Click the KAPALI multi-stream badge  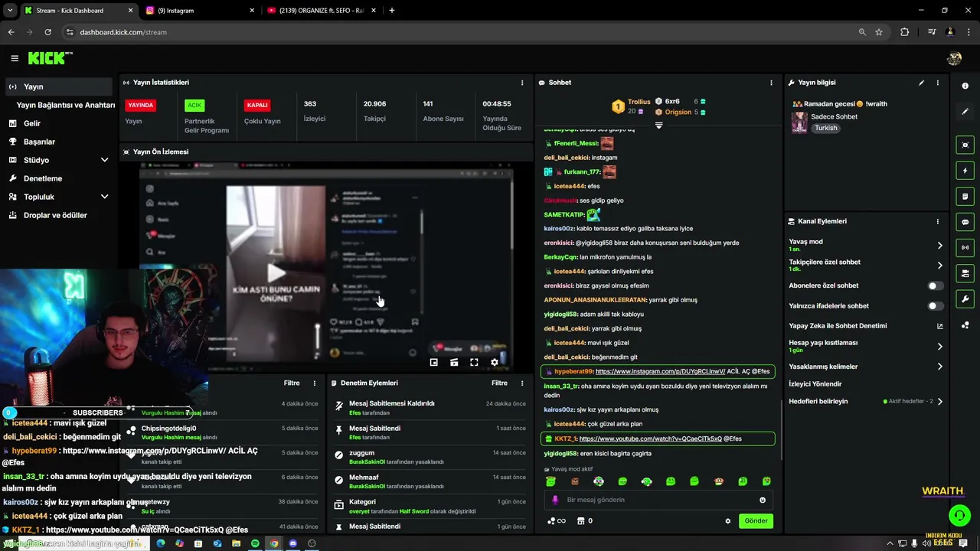click(257, 105)
